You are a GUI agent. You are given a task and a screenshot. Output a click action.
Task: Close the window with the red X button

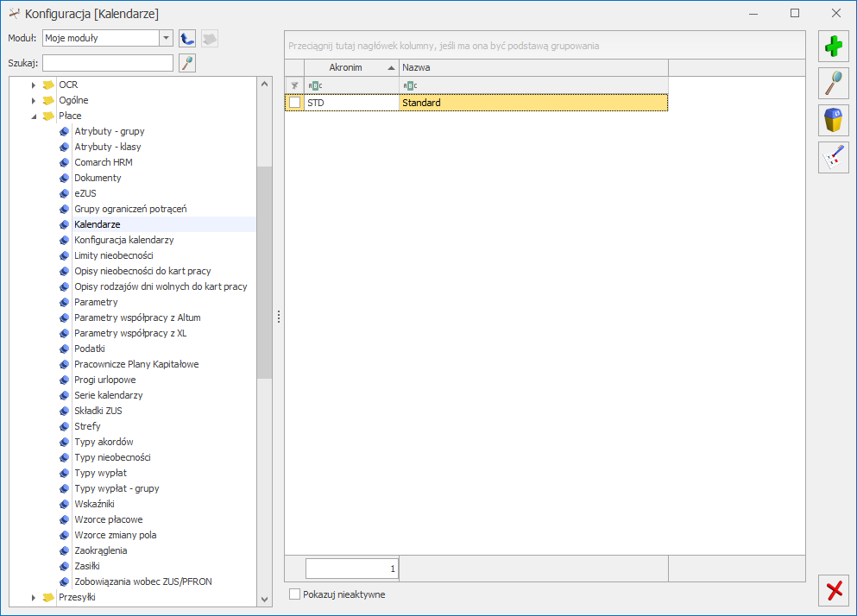tap(834, 590)
